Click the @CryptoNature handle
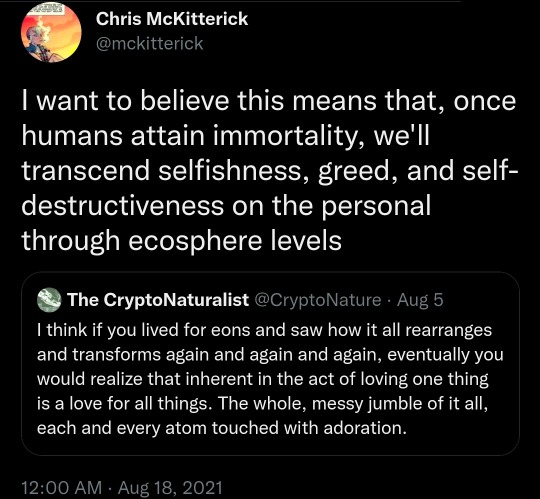 point(318,300)
